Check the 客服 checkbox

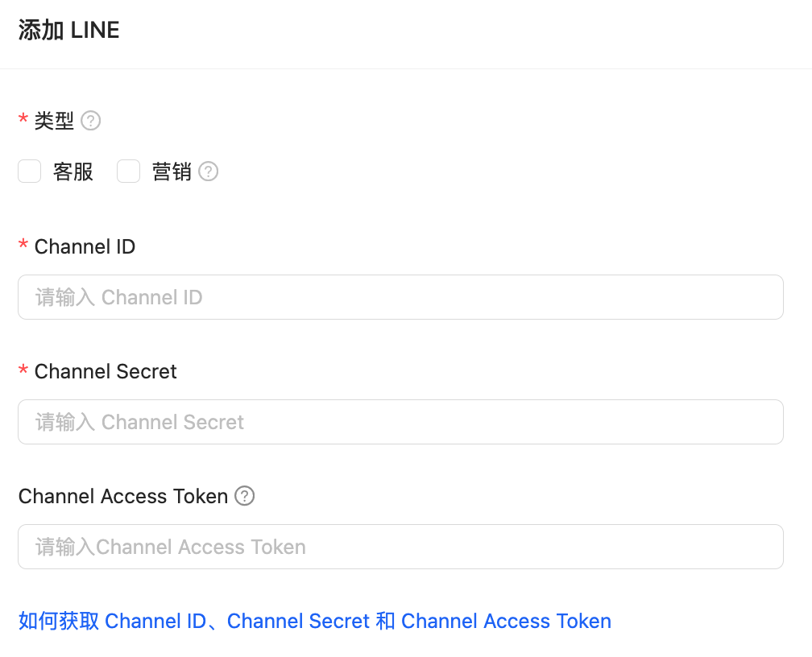(30, 171)
